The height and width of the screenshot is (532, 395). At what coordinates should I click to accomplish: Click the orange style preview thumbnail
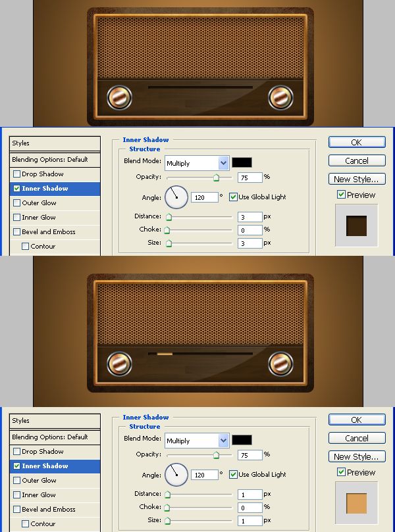356,503
